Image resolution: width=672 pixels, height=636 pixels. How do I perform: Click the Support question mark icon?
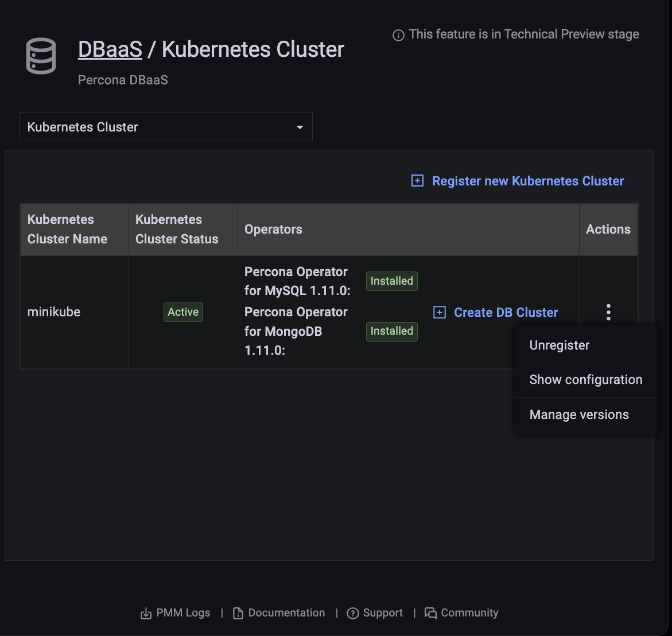[x=353, y=614]
